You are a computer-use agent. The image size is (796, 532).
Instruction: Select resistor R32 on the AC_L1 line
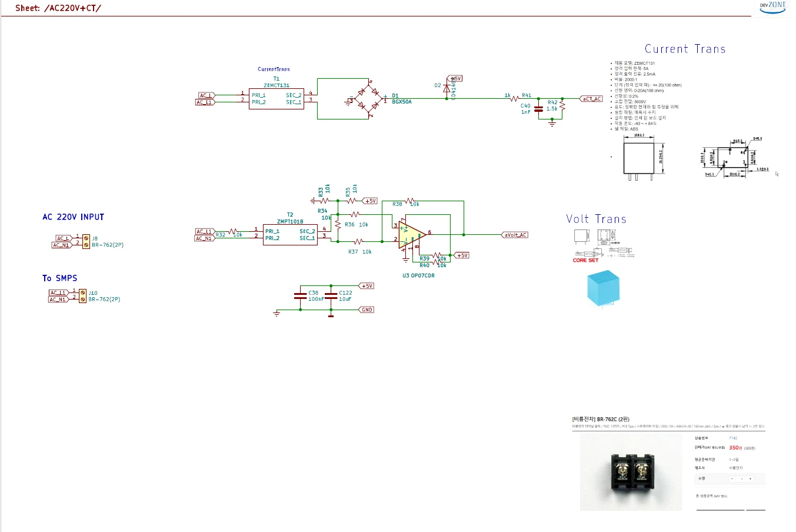coord(233,231)
